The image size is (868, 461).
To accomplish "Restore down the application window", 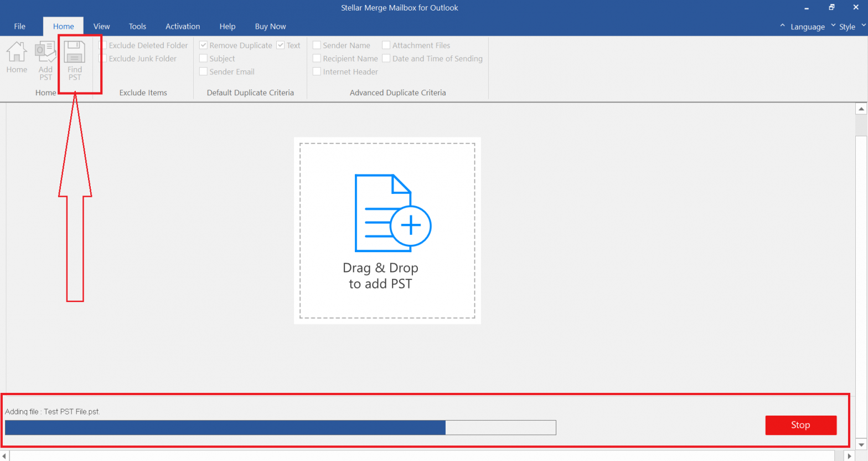I will coord(831,7).
